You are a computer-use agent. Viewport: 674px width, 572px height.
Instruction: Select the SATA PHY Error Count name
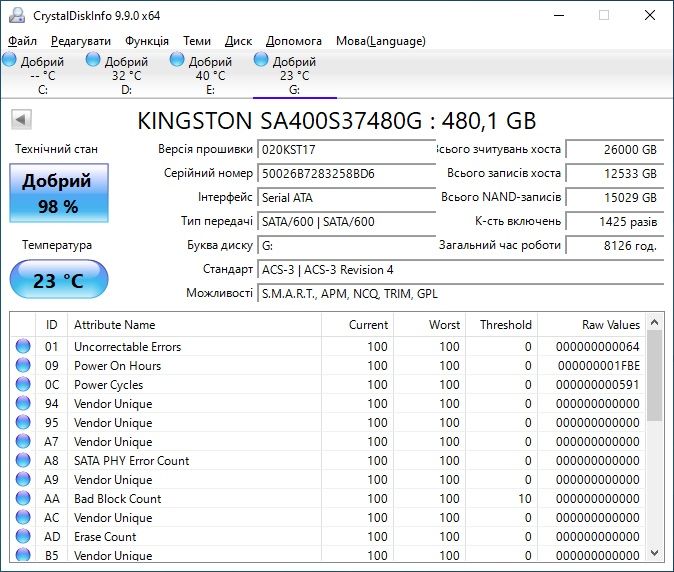132,461
